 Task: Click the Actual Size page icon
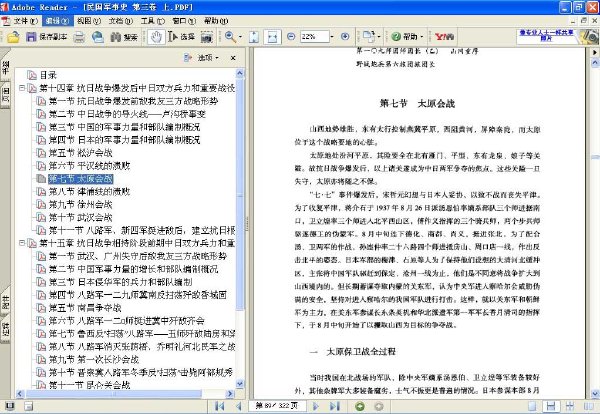coord(254,37)
